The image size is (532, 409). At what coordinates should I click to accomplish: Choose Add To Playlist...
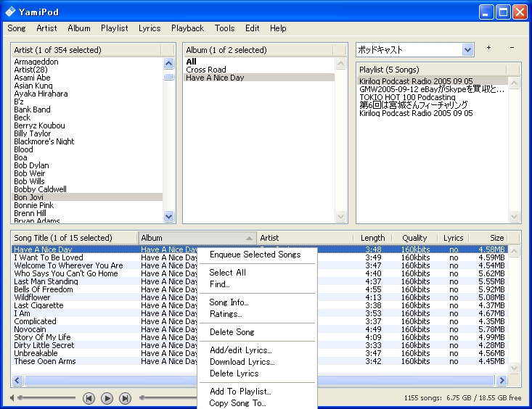257,392
